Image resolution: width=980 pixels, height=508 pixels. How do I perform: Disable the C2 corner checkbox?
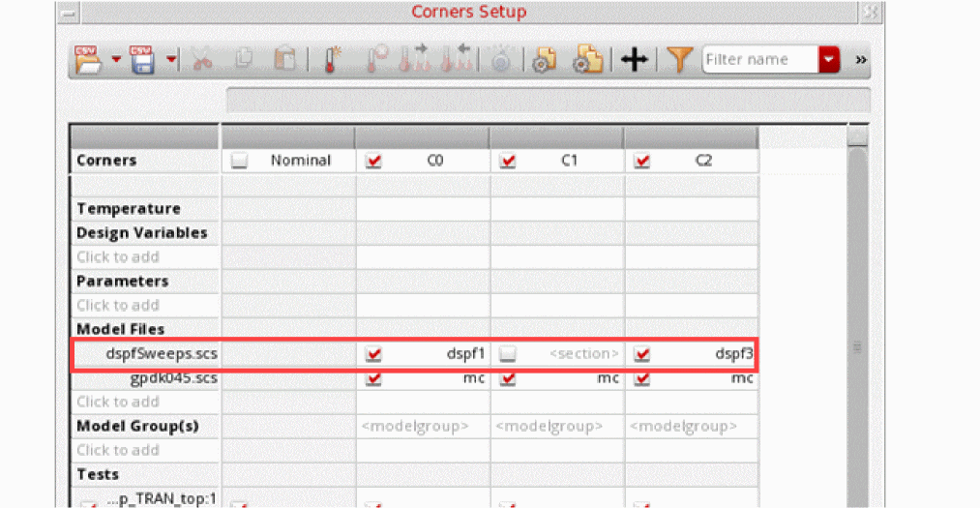pos(641,161)
